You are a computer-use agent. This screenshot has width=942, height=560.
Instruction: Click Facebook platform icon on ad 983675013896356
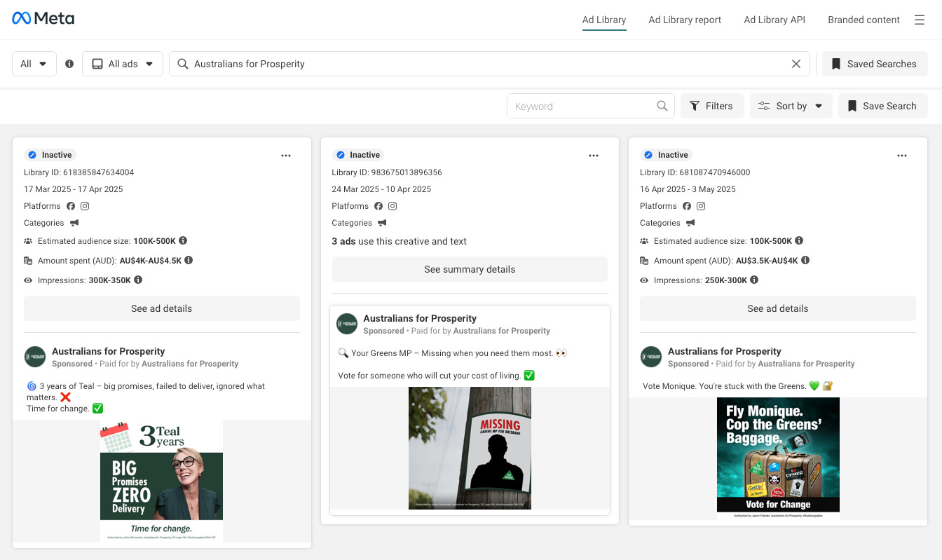pyautogui.click(x=378, y=206)
